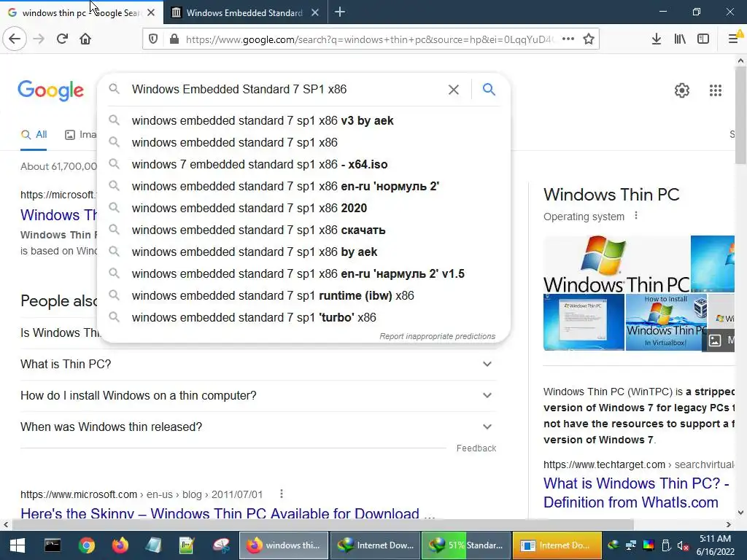Viewport: 747px width, 560px height.
Task: Switch to the Windows Embedded Standard tab
Action: [x=244, y=12]
